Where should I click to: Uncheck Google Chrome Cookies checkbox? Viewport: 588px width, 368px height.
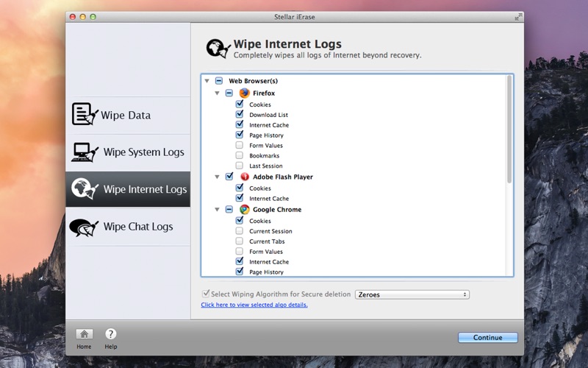240,220
